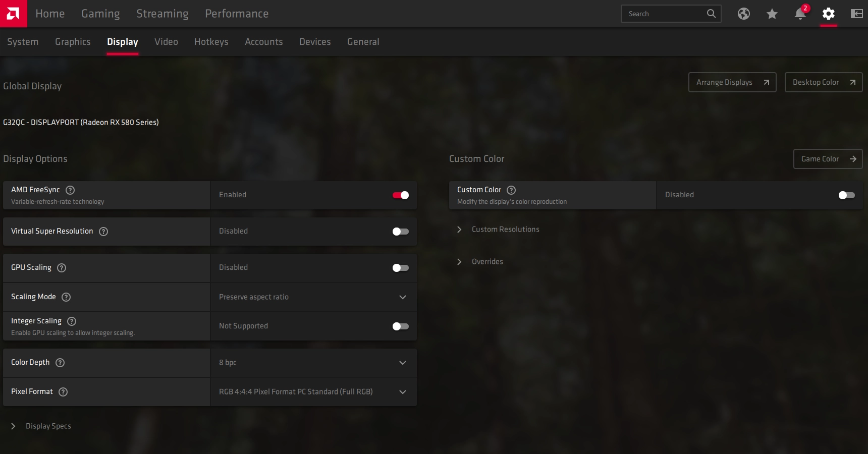Expand Display Specs section

tap(41, 426)
